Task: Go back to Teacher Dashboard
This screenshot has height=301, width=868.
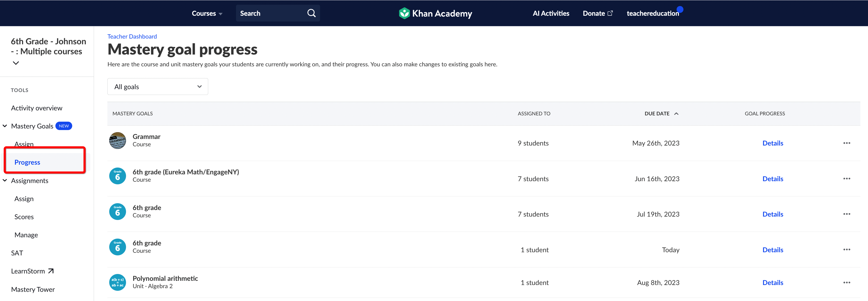Action: (132, 36)
